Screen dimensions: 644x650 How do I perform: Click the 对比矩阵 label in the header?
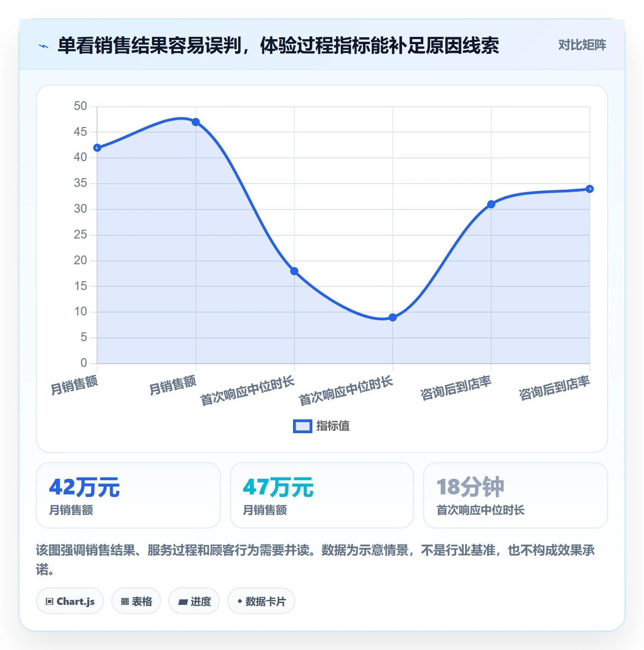582,45
